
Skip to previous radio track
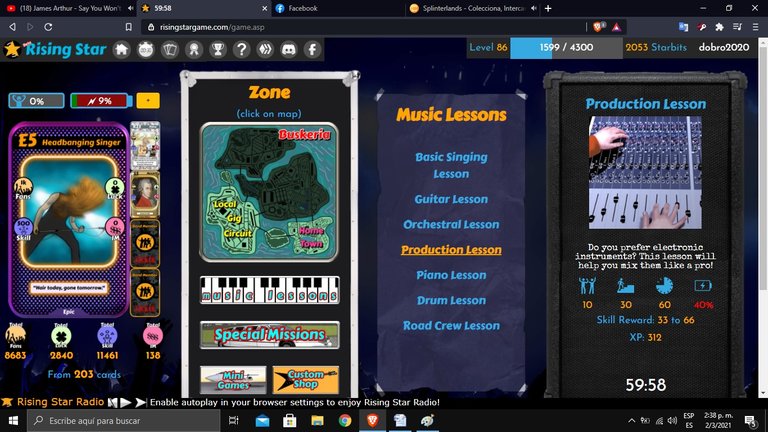(113, 402)
